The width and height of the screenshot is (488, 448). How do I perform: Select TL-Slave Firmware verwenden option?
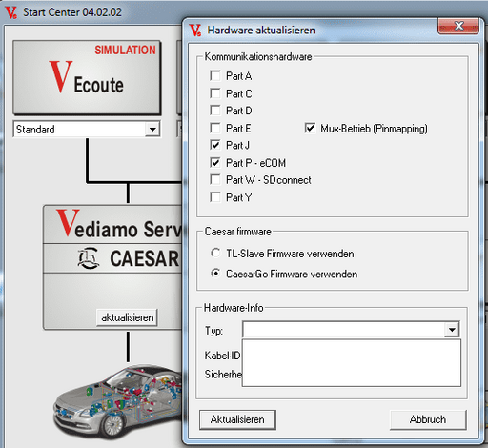(215, 254)
